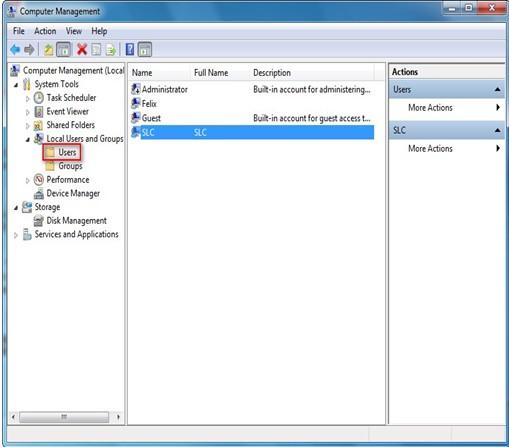Collapse the Users section in Actions pane
The image size is (509, 447).
[497, 89]
